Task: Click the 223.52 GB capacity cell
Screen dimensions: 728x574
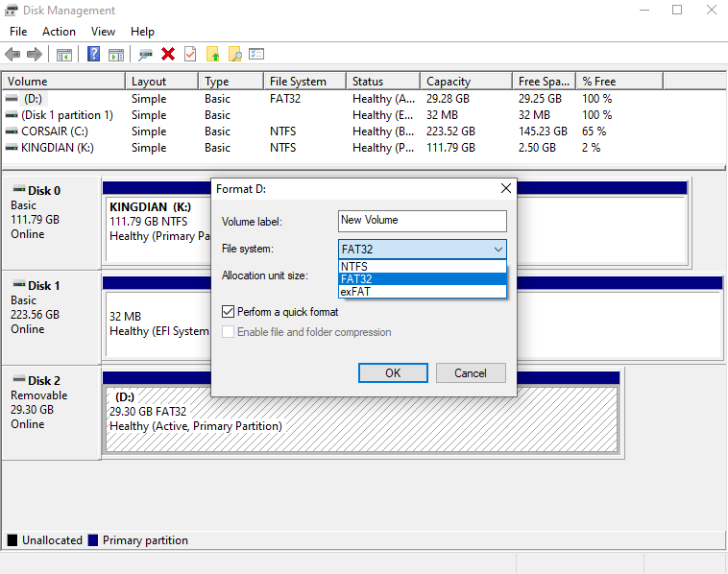Action: click(x=450, y=132)
